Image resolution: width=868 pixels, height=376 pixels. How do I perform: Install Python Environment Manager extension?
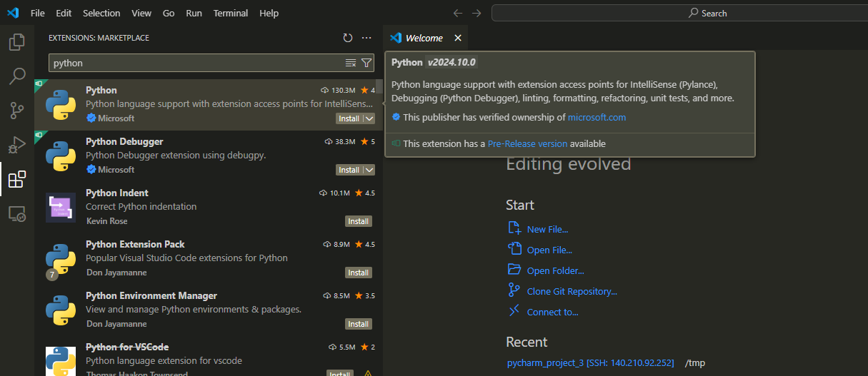click(359, 324)
